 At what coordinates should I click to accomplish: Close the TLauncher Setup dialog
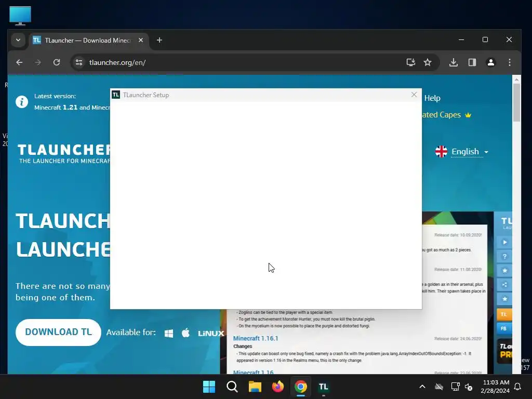click(x=414, y=95)
